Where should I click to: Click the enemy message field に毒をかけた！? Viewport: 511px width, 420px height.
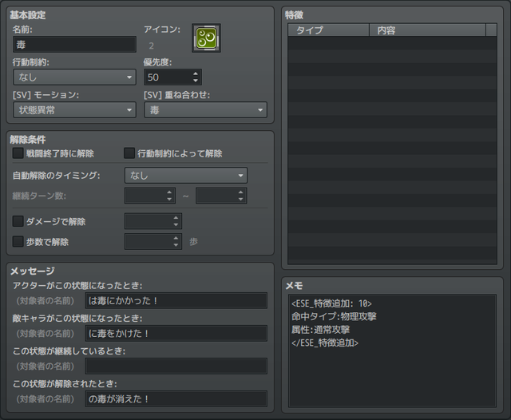point(176,333)
